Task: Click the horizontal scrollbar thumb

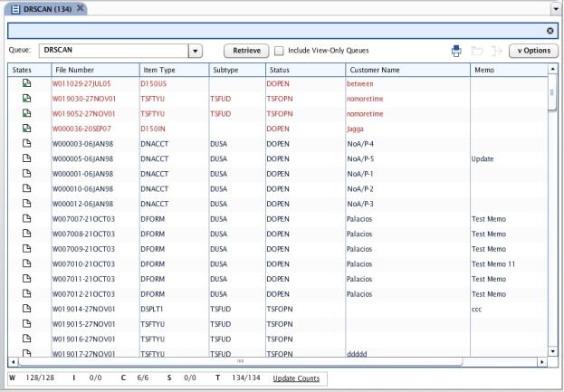Action: click(x=240, y=361)
